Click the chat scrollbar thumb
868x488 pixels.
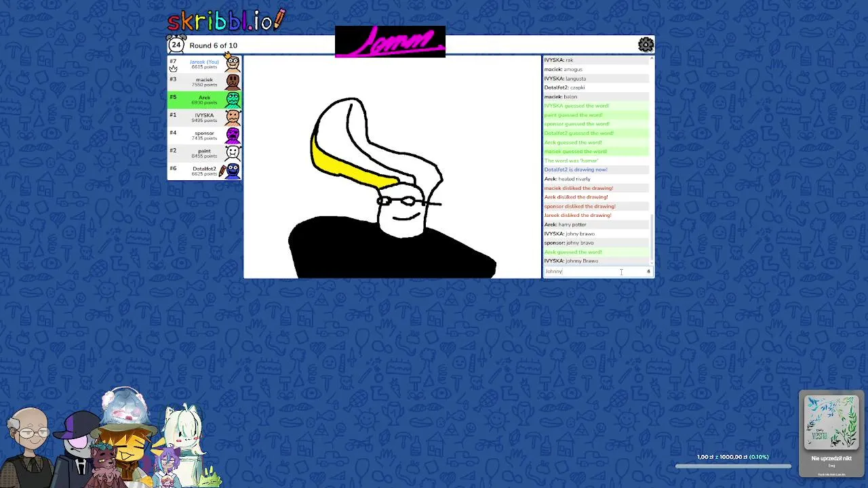[x=652, y=237]
